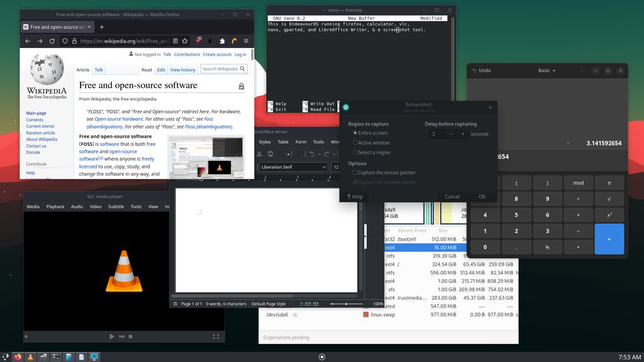Click the pi button in the calculator
644x362 pixels.
[609, 183]
